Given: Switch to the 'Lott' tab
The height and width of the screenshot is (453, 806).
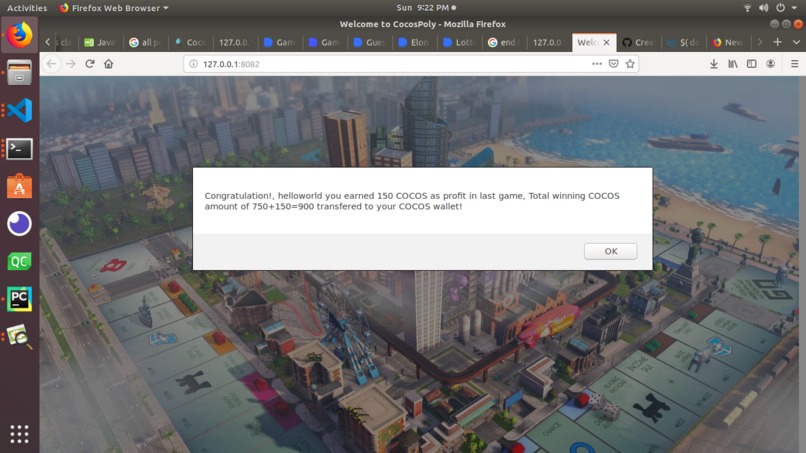Looking at the screenshot, I should click(459, 42).
